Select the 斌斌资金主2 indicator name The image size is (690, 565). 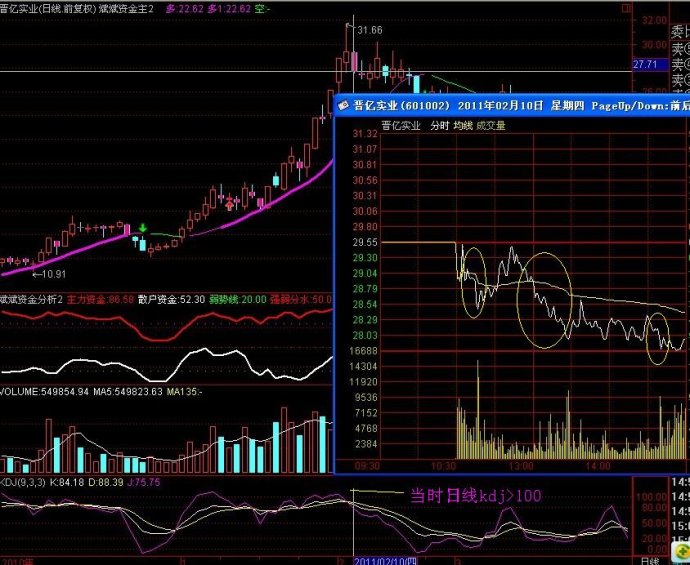point(126,8)
